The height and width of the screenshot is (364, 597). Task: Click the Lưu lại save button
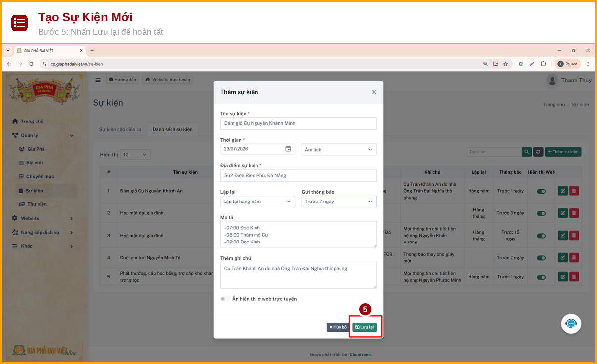tap(364, 327)
